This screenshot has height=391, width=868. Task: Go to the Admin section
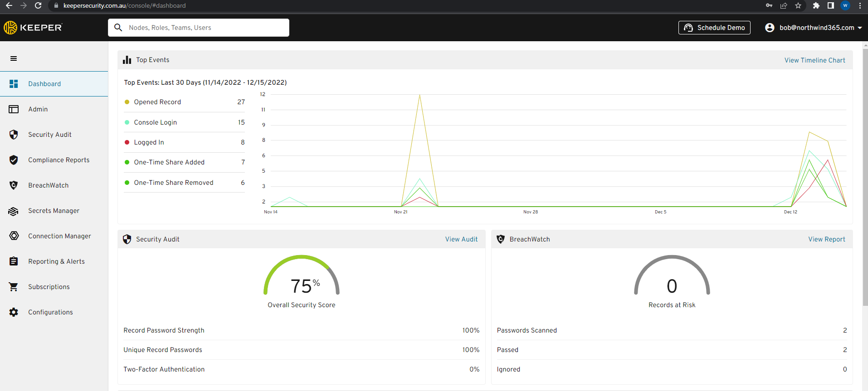click(x=38, y=109)
